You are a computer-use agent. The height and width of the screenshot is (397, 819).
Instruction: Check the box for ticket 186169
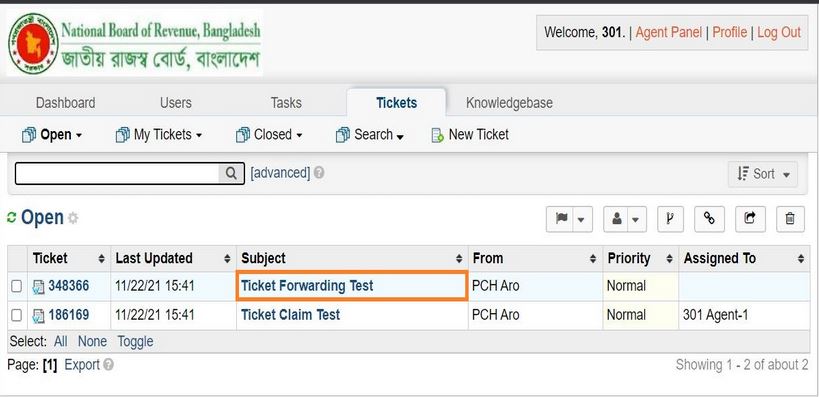pos(17,316)
